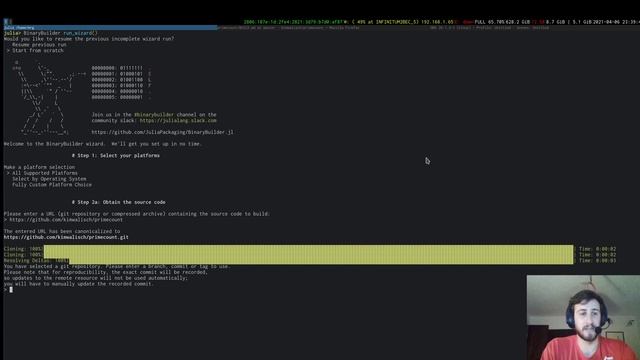Viewport: 640px width, 360px height.
Task: Select the Julia terminal window tab
Action: (110, 28)
